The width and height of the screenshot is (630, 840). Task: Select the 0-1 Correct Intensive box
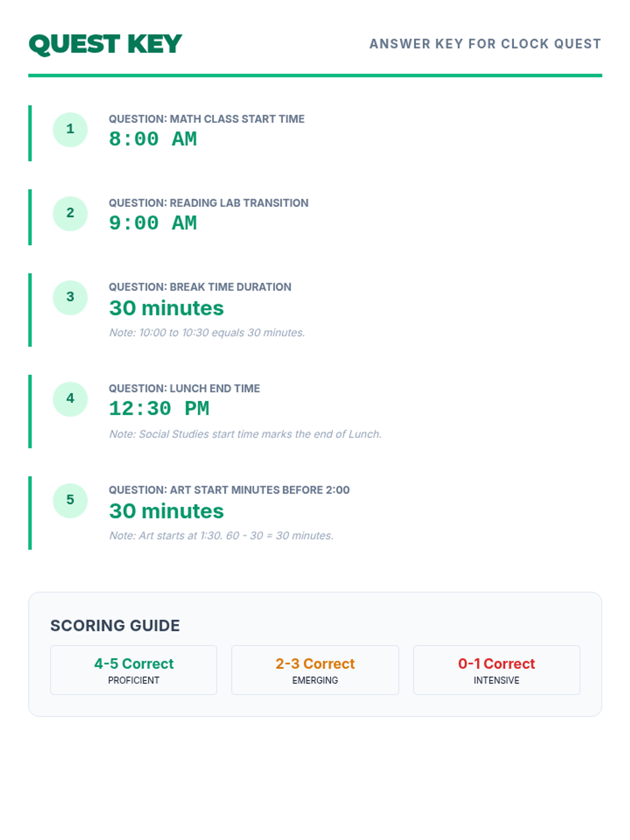[497, 670]
